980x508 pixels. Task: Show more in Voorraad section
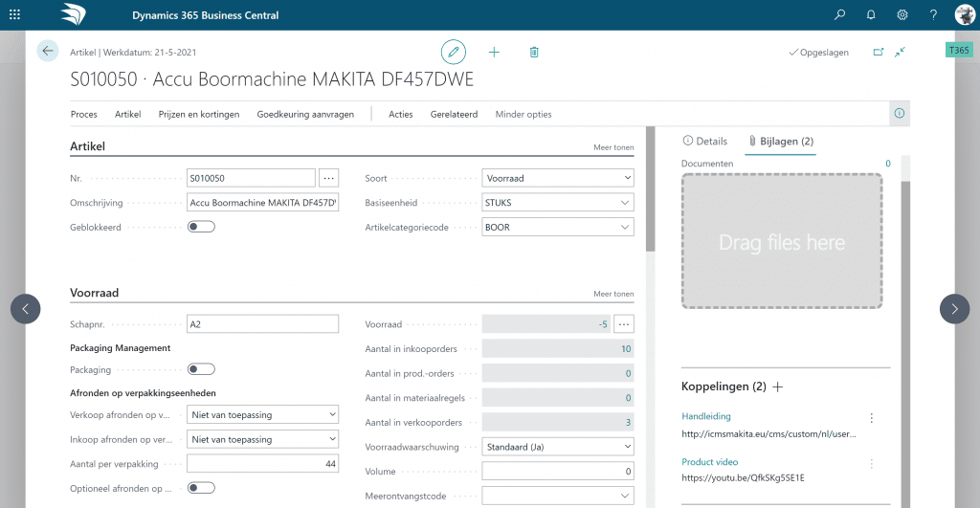pyautogui.click(x=613, y=294)
